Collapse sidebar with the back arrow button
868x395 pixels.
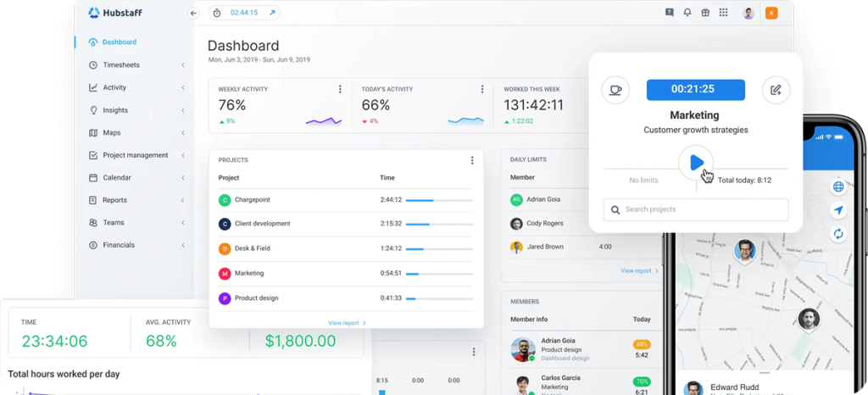click(x=193, y=13)
